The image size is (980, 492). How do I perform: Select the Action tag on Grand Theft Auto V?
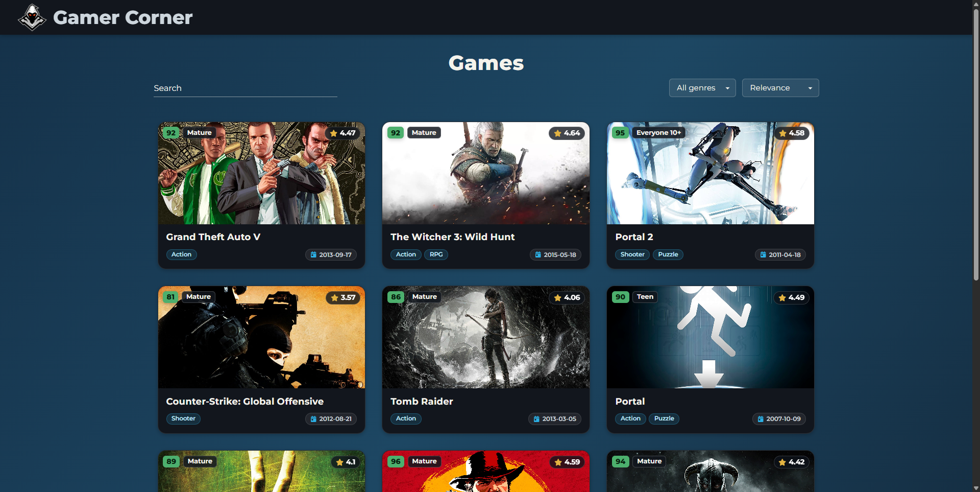(181, 254)
